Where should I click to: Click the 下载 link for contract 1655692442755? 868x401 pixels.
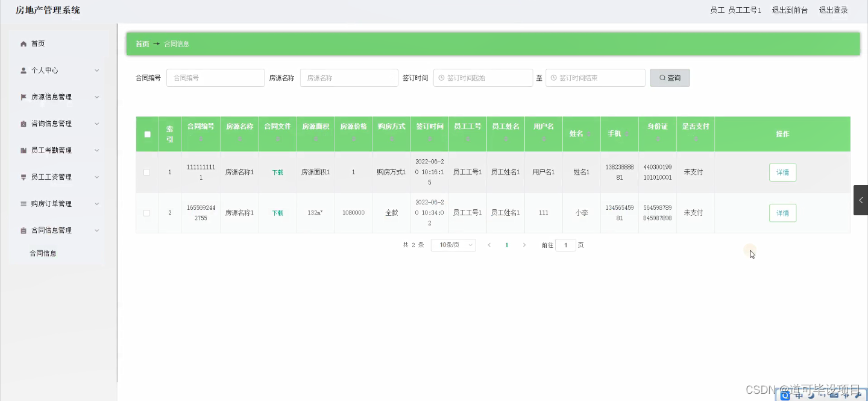click(277, 212)
